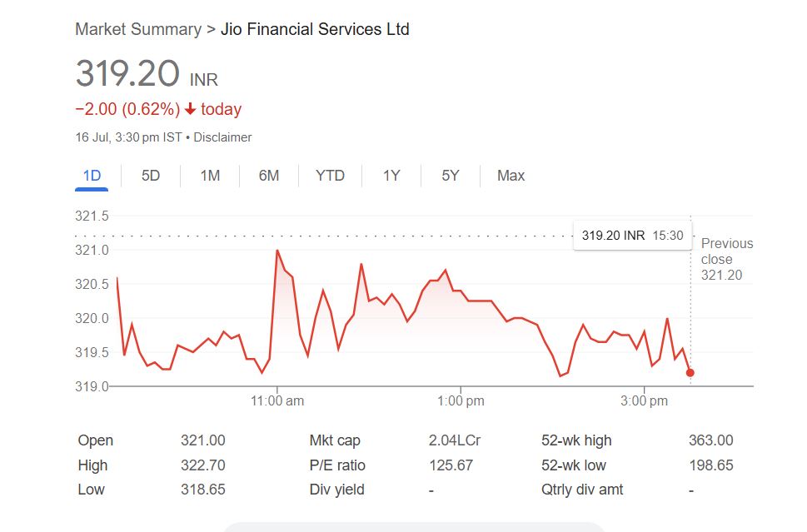Select the 1D time range tab
This screenshot has height=532, width=807.
tap(92, 176)
